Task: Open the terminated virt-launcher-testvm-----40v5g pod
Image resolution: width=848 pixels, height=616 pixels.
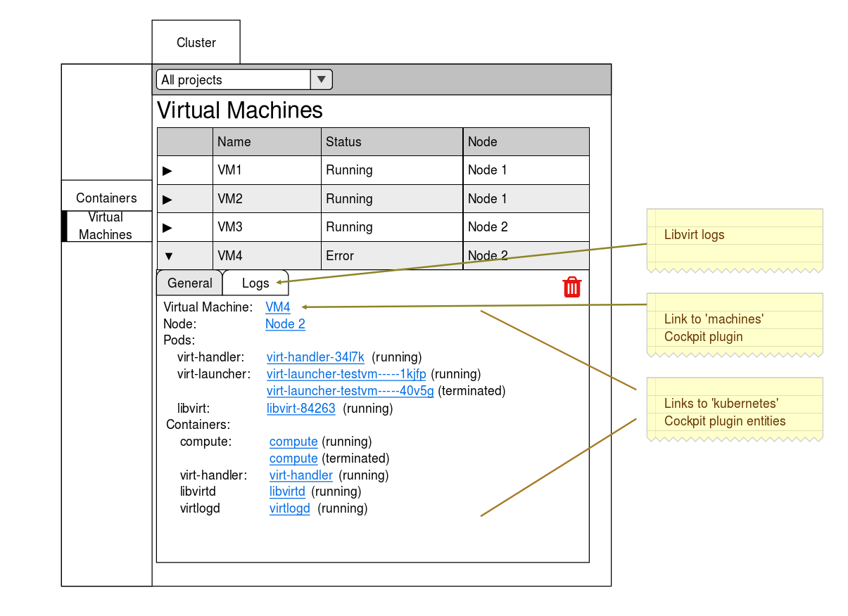Action: [350, 390]
